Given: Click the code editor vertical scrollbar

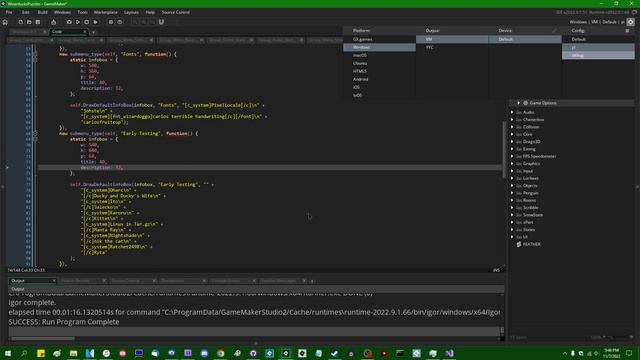Looking at the screenshot, I should point(504,149).
